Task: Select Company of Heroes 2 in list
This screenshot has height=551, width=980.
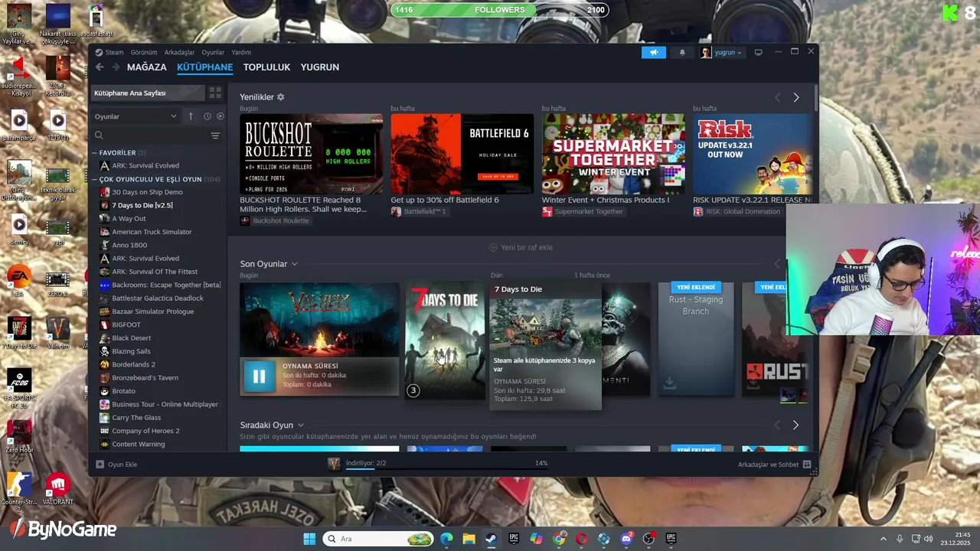Action: tap(145, 431)
